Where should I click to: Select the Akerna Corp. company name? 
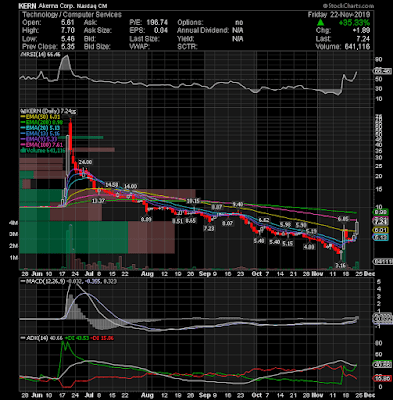click(55, 6)
